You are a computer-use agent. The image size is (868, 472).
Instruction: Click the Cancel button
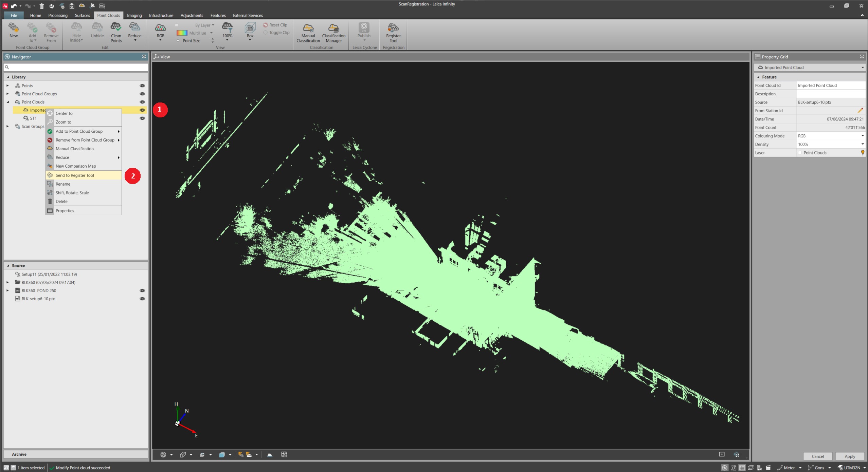[x=817, y=457]
